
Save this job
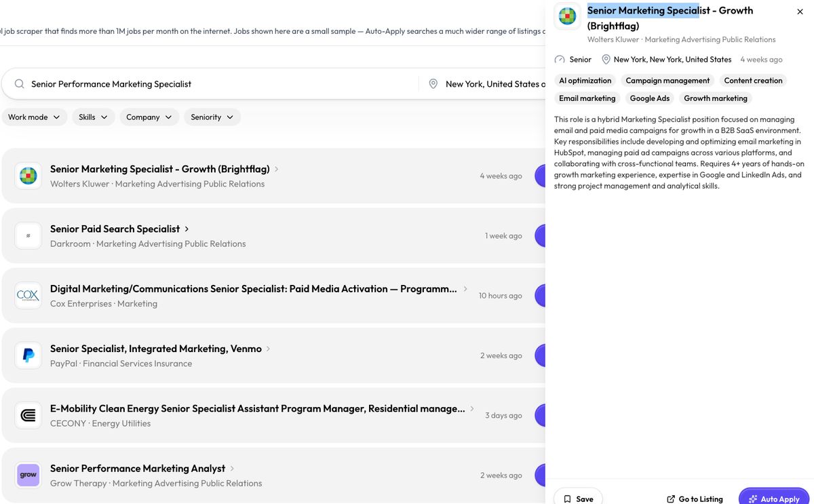pyautogui.click(x=578, y=497)
